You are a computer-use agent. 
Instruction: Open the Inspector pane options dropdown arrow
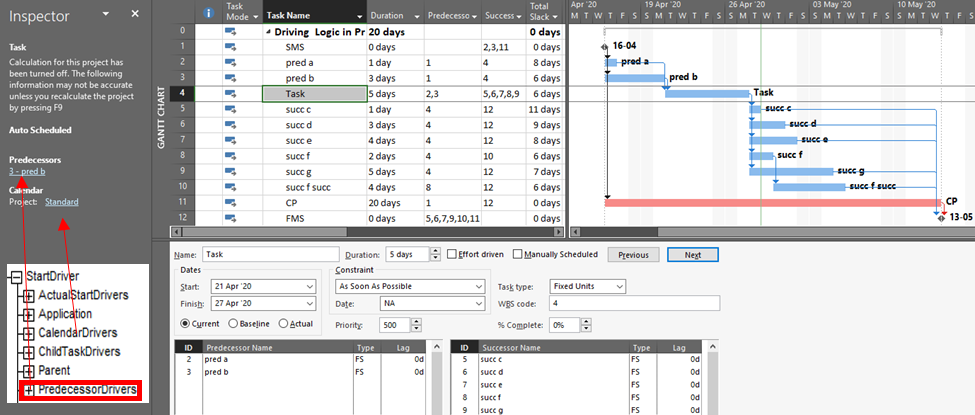107,13
